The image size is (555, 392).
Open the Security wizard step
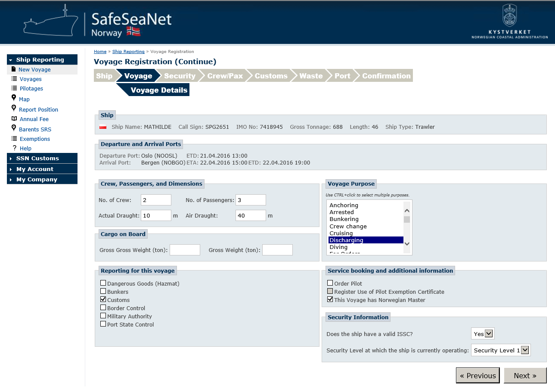pos(180,75)
